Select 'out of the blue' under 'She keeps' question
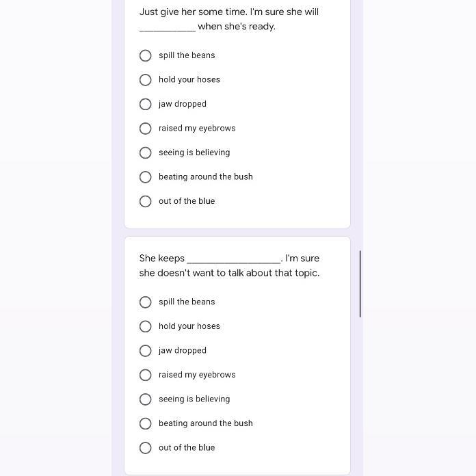The image size is (476, 476). pos(146,448)
